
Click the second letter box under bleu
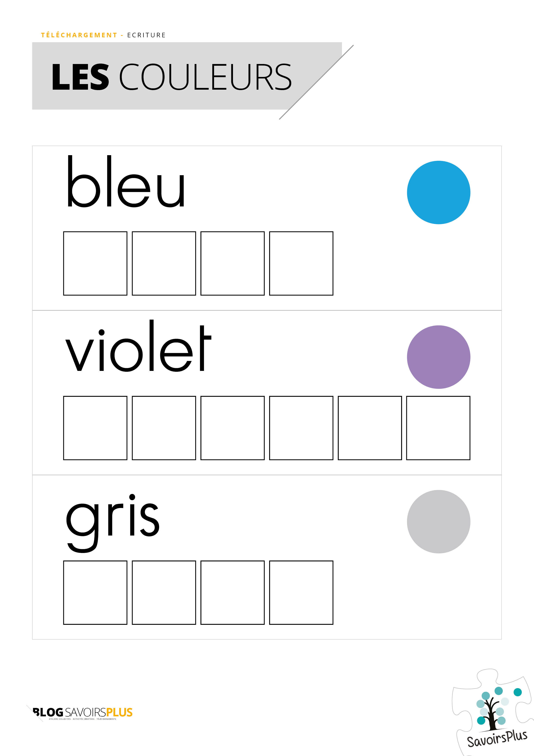coord(164,263)
